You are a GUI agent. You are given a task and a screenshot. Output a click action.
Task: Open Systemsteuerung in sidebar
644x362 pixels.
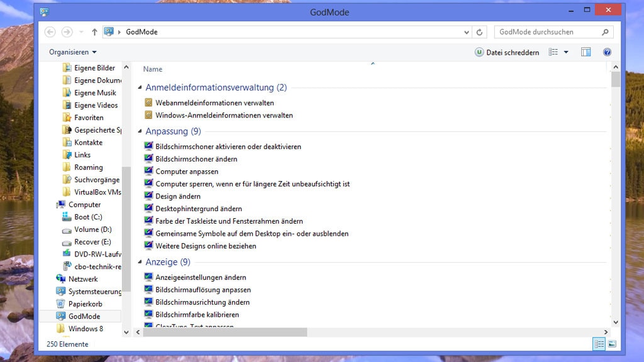point(89,292)
